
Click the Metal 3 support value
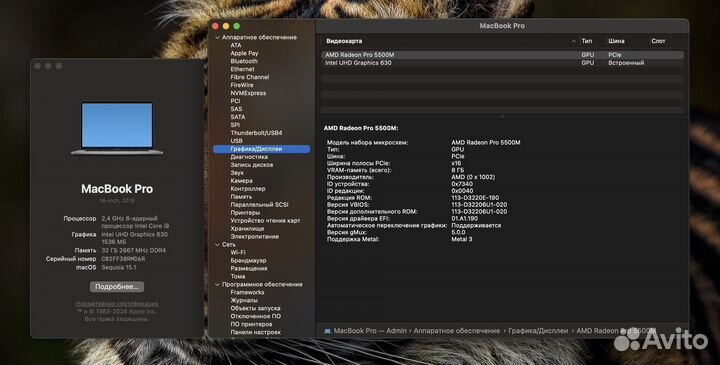[x=461, y=239]
